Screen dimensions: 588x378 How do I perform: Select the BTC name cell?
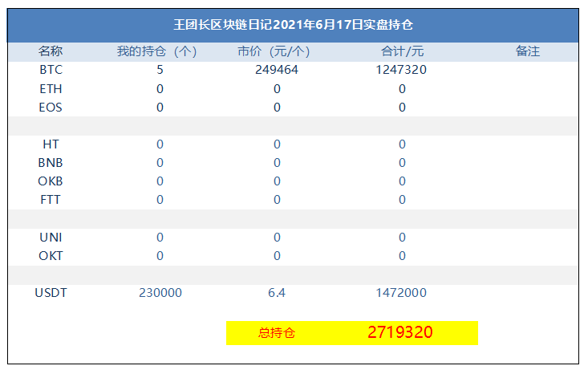click(51, 70)
